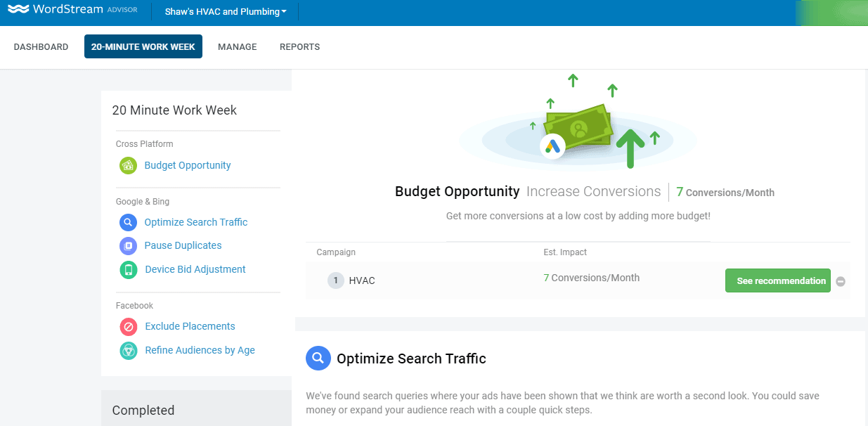Viewport: 868px width, 426px height.
Task: Click the Optimize Search Traffic magnifier icon in sidebar
Action: coord(128,223)
